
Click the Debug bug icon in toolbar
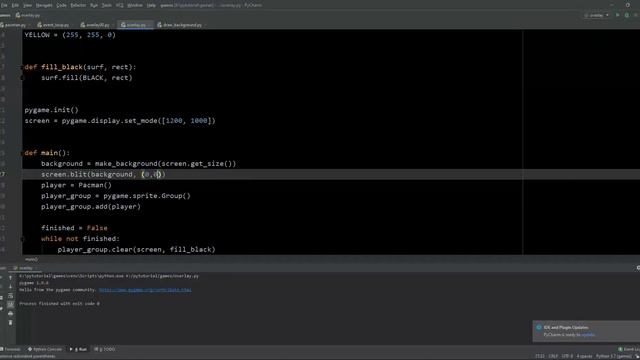click(x=627, y=16)
